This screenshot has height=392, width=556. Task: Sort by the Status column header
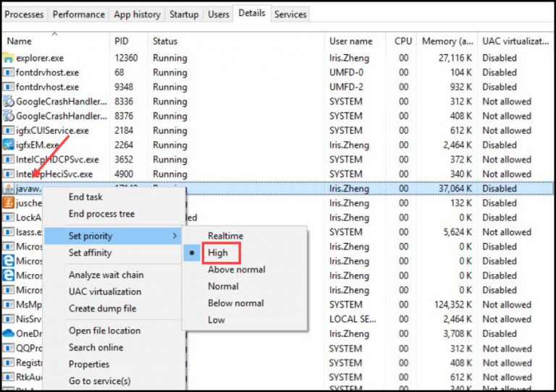[236, 41]
